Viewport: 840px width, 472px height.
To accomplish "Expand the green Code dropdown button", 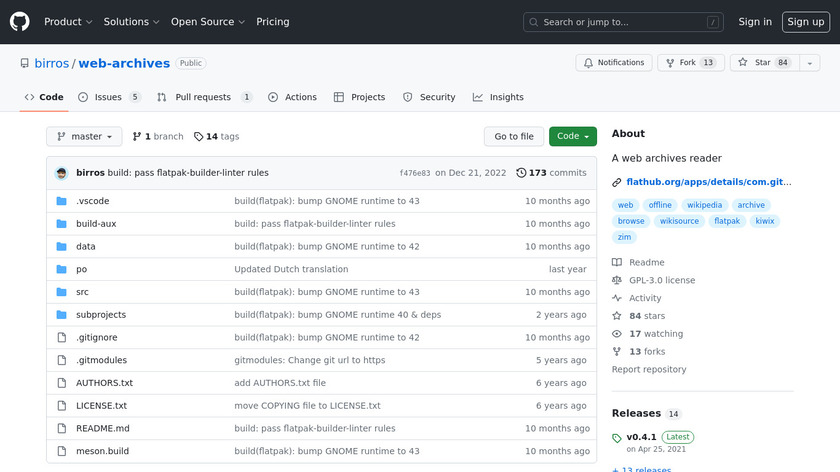I will click(572, 137).
